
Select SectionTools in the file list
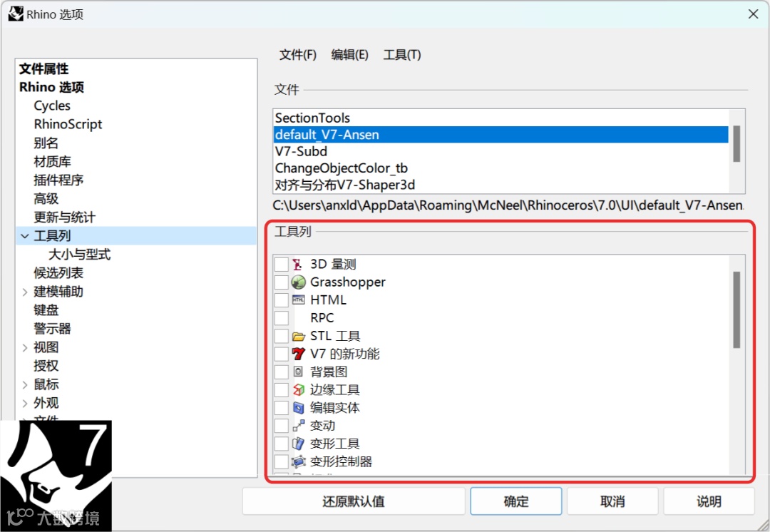pyautogui.click(x=501, y=118)
